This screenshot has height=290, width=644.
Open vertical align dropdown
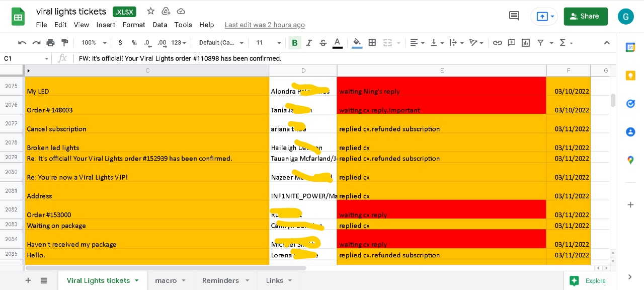coord(436,43)
